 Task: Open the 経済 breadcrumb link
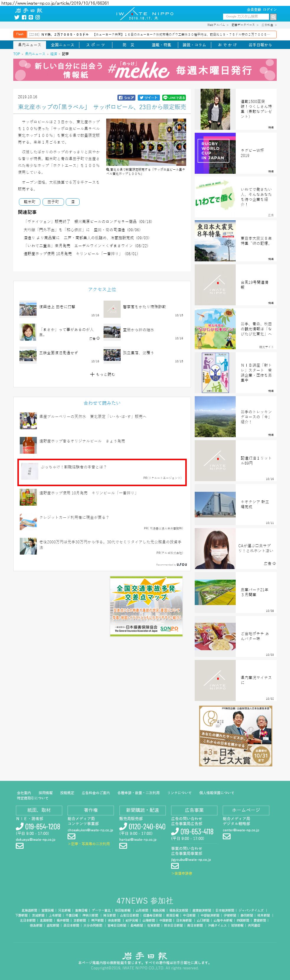point(54,54)
